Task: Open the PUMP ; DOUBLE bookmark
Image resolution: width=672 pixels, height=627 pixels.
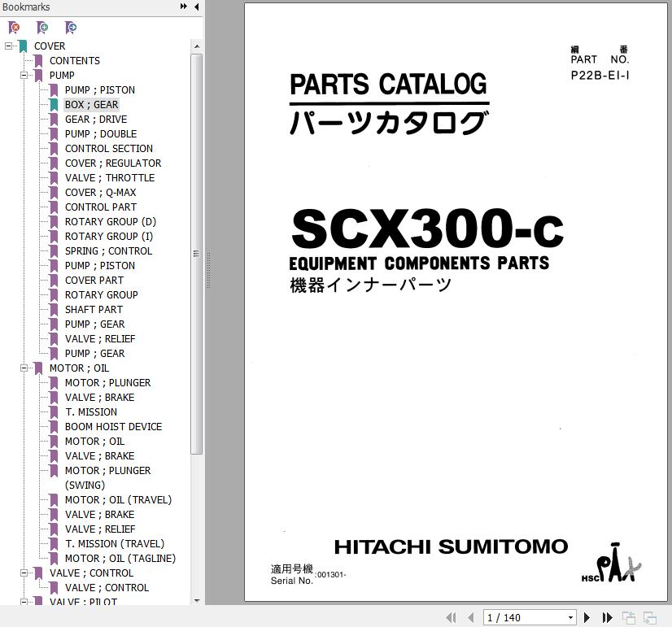Action: pos(101,133)
